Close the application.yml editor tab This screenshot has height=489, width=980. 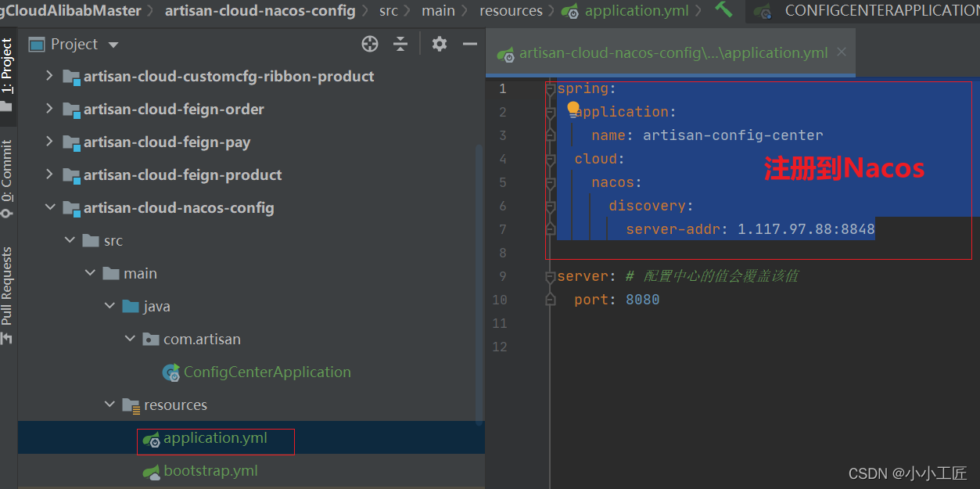(x=842, y=52)
